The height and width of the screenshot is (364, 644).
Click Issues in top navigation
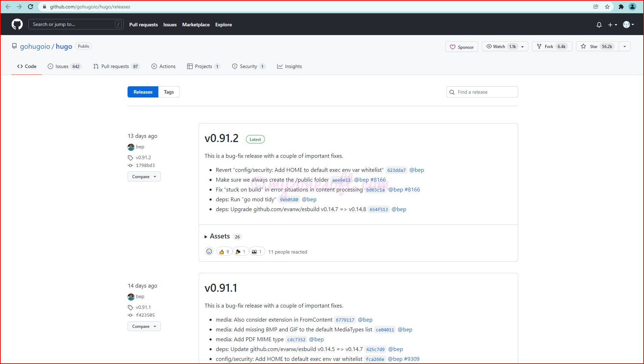[x=170, y=25]
